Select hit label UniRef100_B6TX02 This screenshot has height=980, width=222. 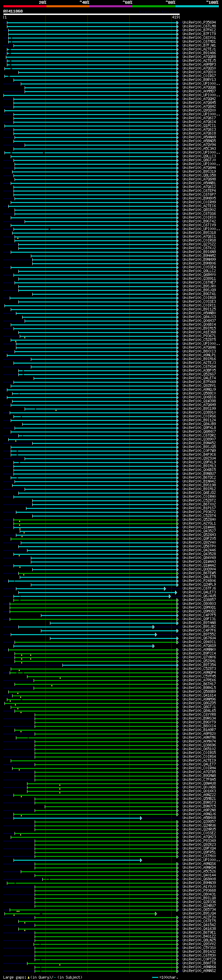(x=199, y=504)
